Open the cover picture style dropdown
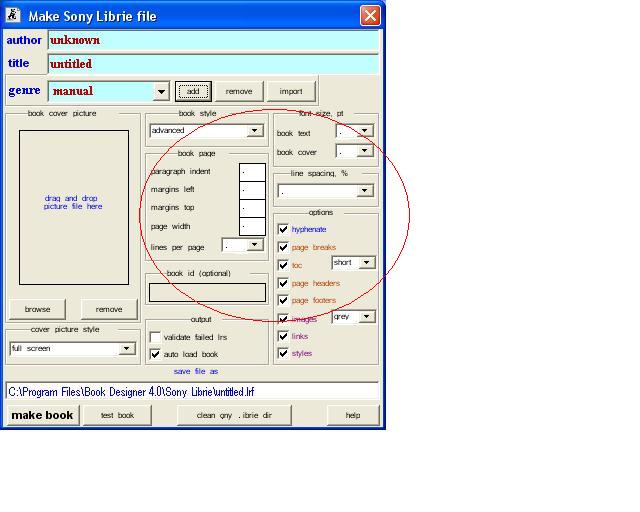 click(127, 349)
